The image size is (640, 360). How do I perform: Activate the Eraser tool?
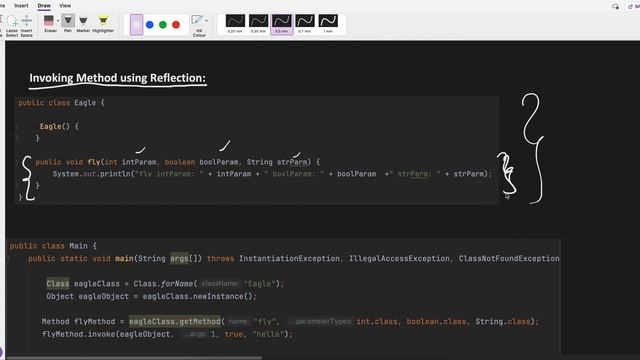point(49,24)
